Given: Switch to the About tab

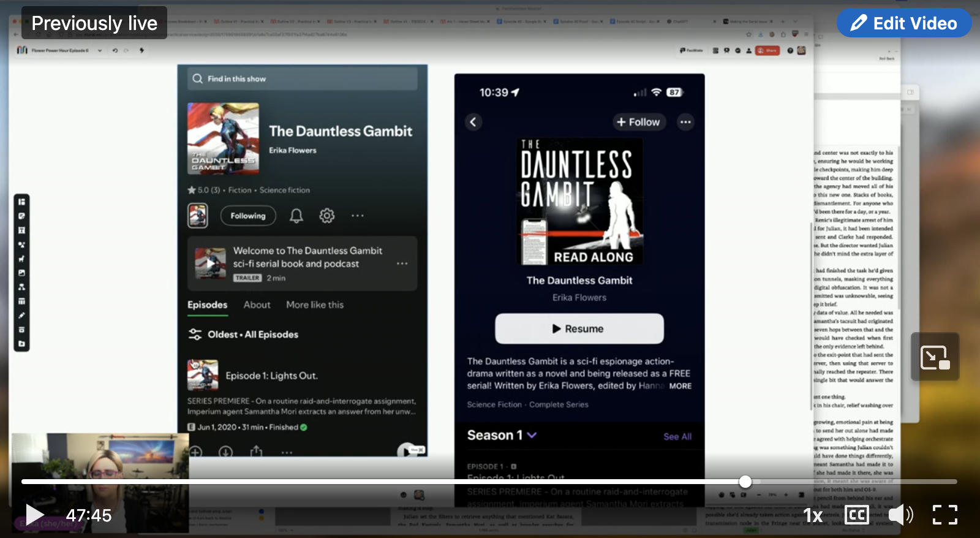Looking at the screenshot, I should 257,305.
